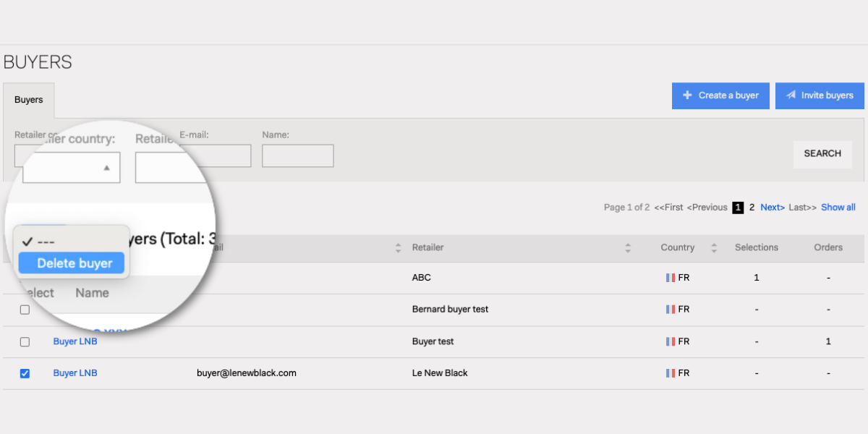Click the ABC retailer cell

coord(422,278)
